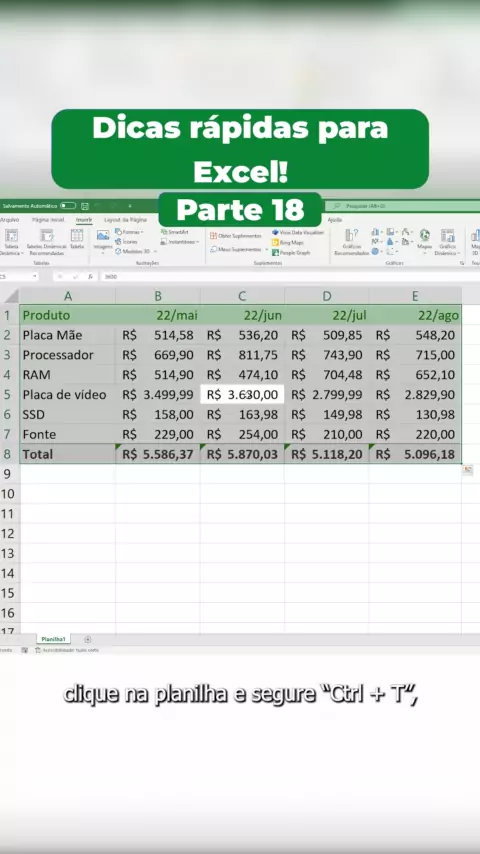Open the Layout da Página tab
Viewport: 480px width, 854px height.
pyautogui.click(x=125, y=219)
